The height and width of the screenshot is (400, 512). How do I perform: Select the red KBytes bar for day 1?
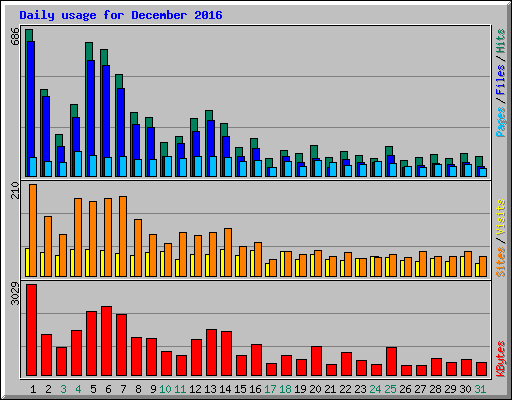tap(32, 330)
